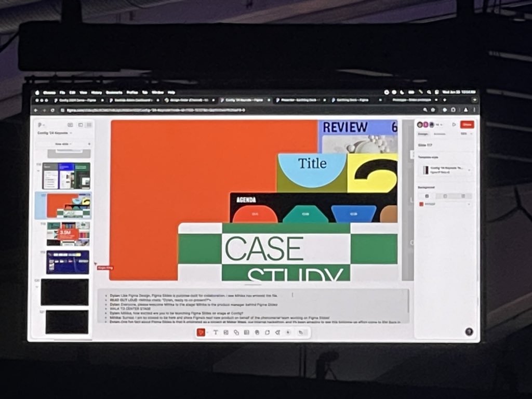Click the red Share button
This screenshot has height=399, width=532.
point(467,125)
